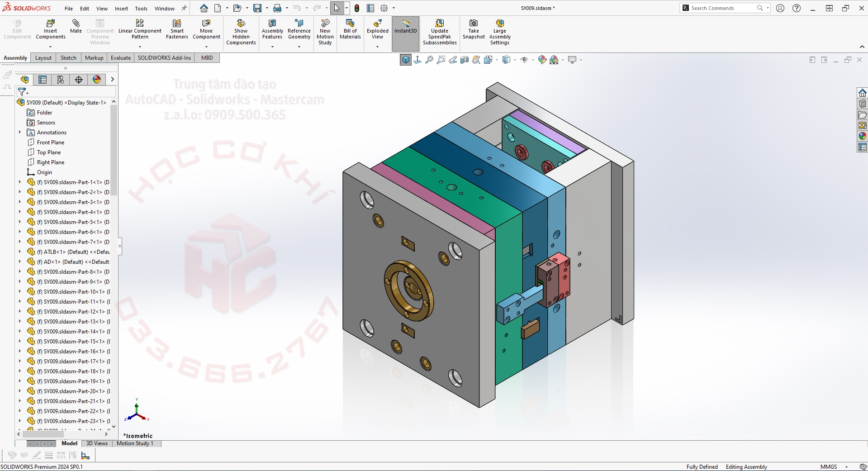The image size is (868, 471).
Task: Click the MMGS unit system status
Action: (829, 467)
